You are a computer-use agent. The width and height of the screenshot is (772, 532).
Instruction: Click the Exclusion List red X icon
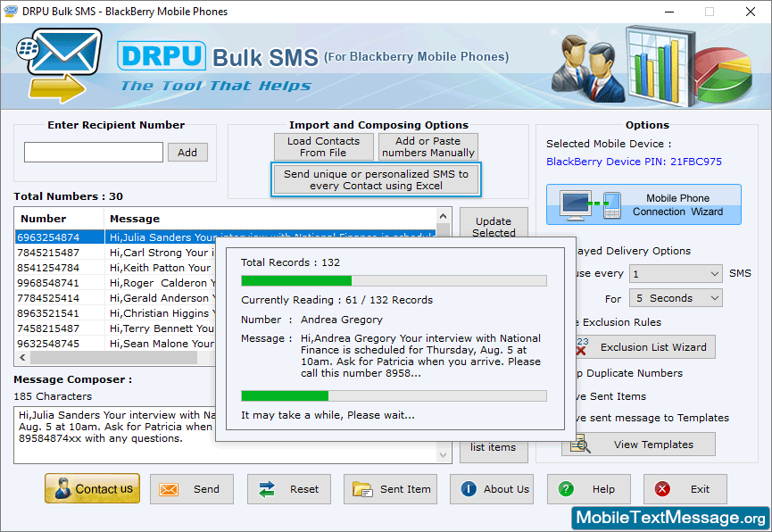point(582,350)
